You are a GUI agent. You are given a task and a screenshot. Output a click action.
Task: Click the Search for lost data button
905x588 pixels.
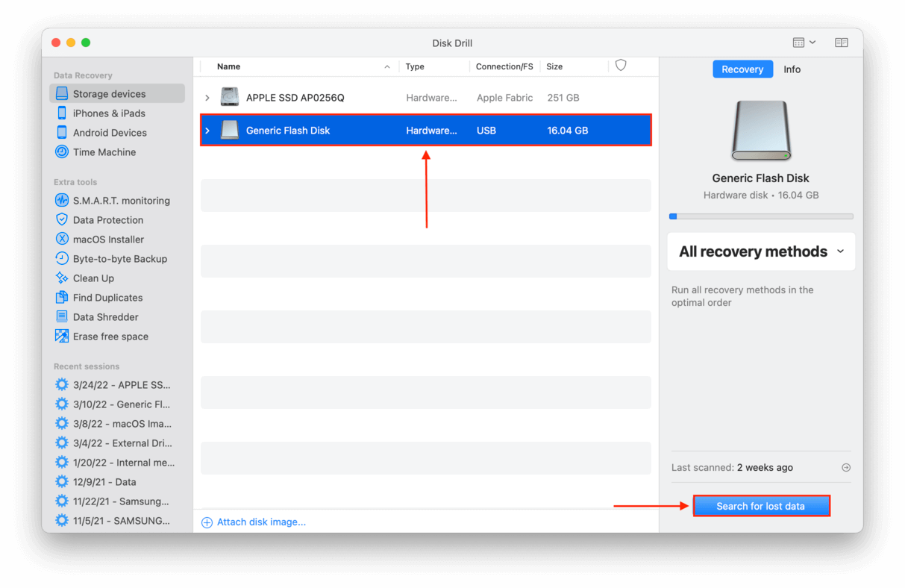[x=761, y=506]
